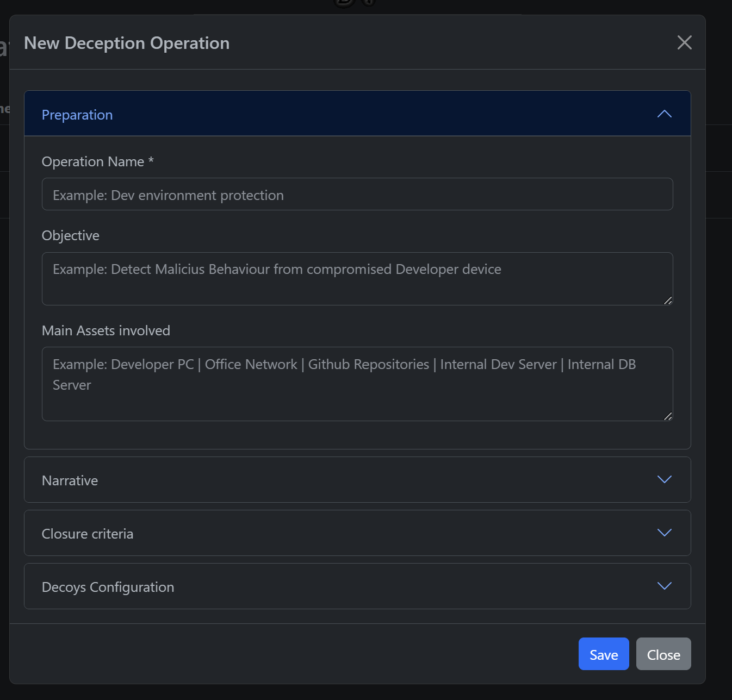Save the new deception operation
This screenshot has height=700, width=732.
(604, 654)
